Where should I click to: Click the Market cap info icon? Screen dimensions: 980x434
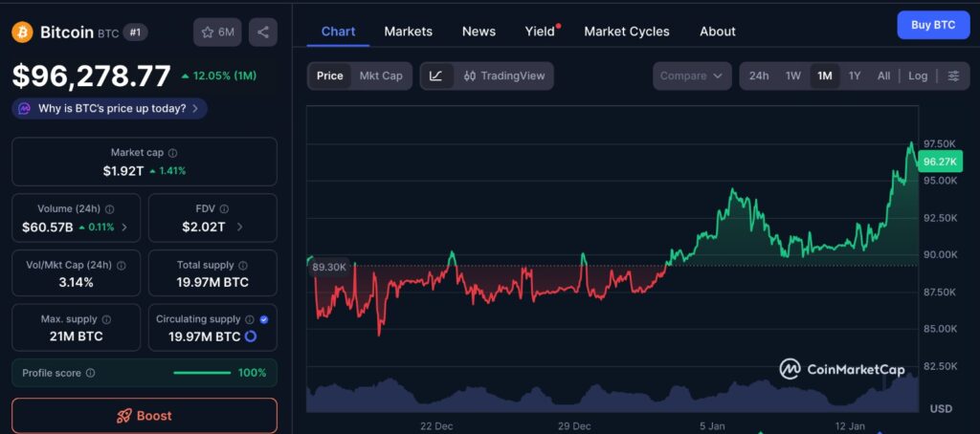[173, 152]
